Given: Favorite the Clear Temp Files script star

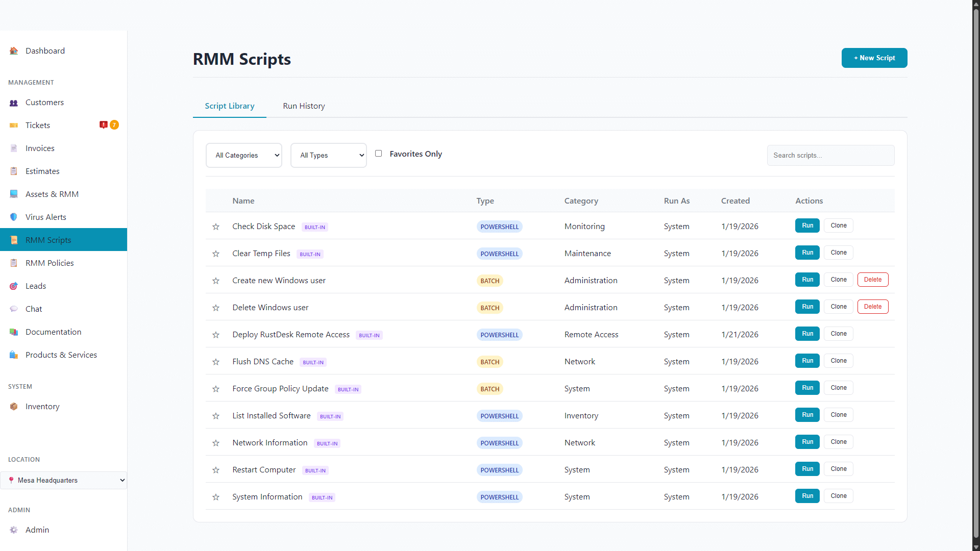Looking at the screenshot, I should pos(216,254).
